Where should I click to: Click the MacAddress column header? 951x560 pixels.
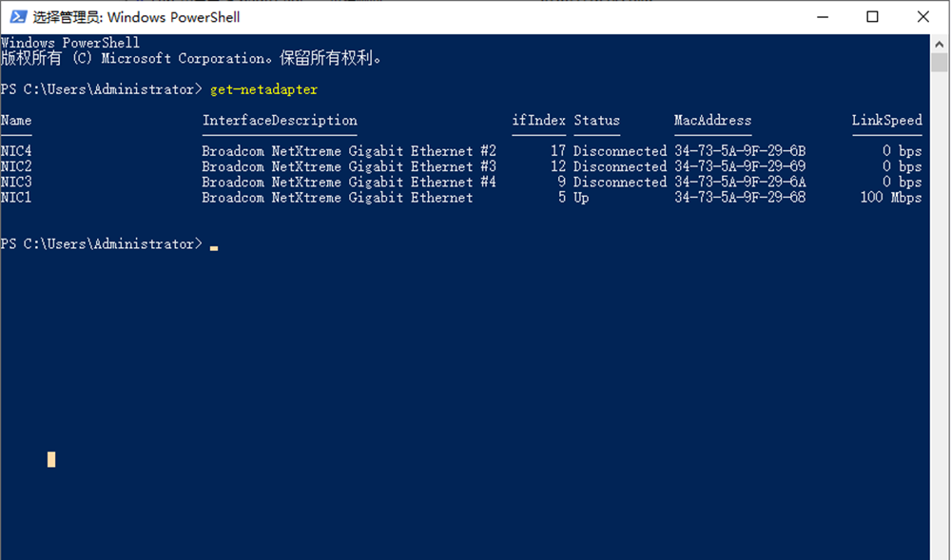coord(712,121)
